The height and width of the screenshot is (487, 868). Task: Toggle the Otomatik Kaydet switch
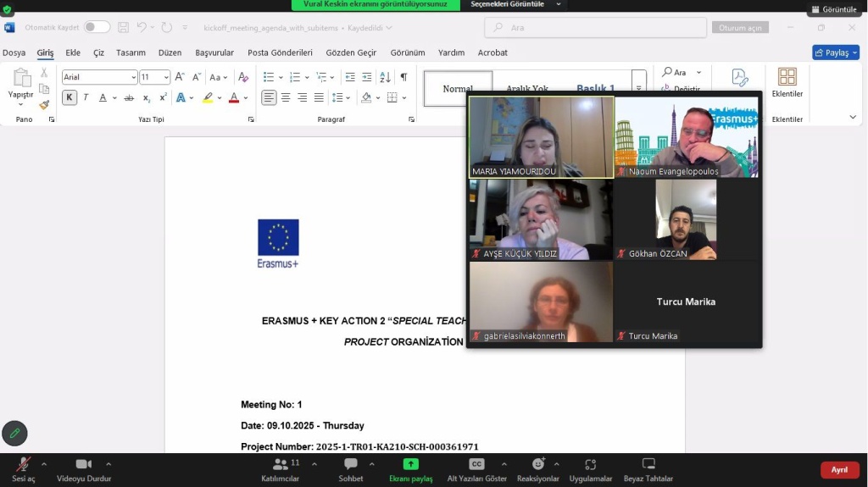(97, 27)
